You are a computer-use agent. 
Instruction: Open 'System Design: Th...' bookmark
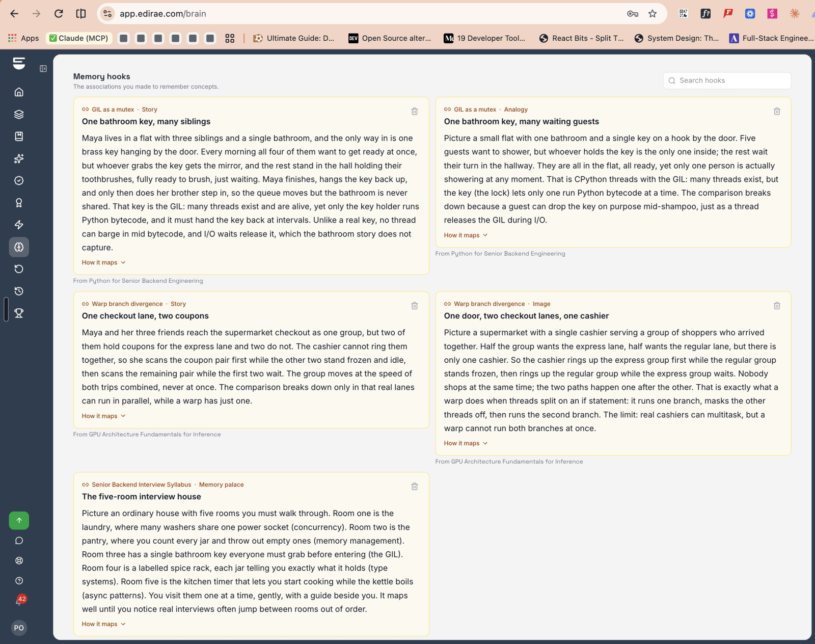tap(676, 38)
